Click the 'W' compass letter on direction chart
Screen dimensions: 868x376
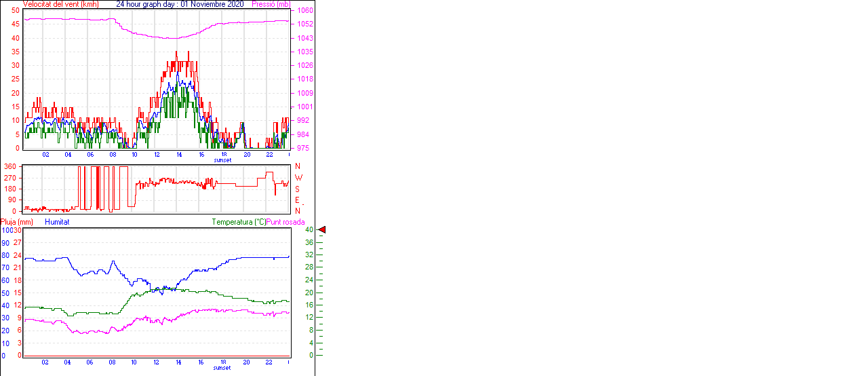coord(298,178)
